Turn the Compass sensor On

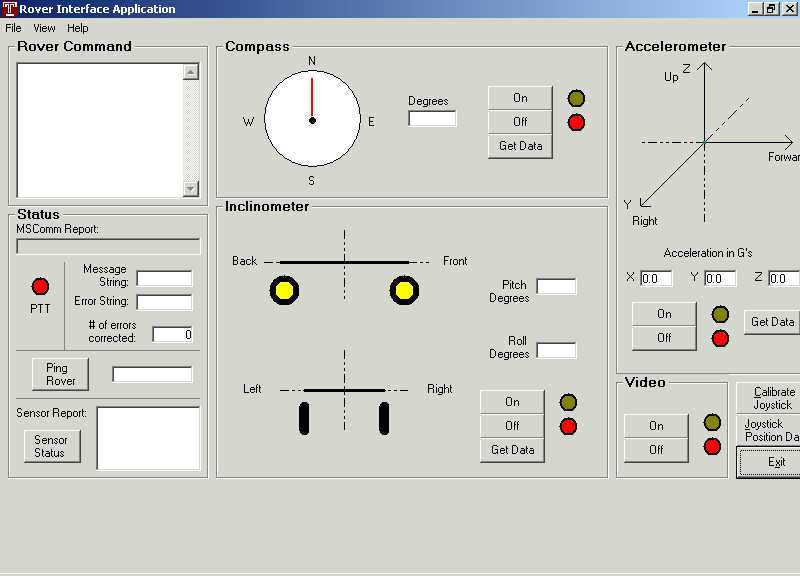(520, 98)
